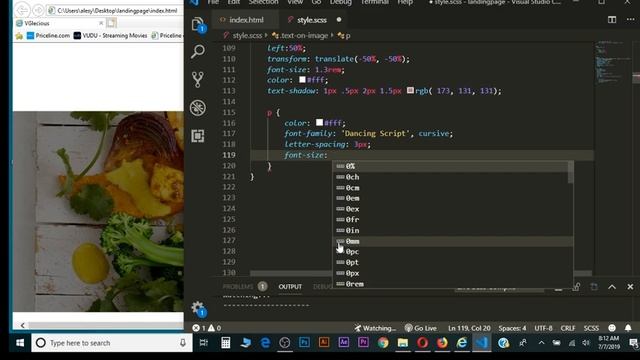Image resolution: width=640 pixels, height=360 pixels.
Task: Choose 0em from the suggestion list
Action: [451, 198]
